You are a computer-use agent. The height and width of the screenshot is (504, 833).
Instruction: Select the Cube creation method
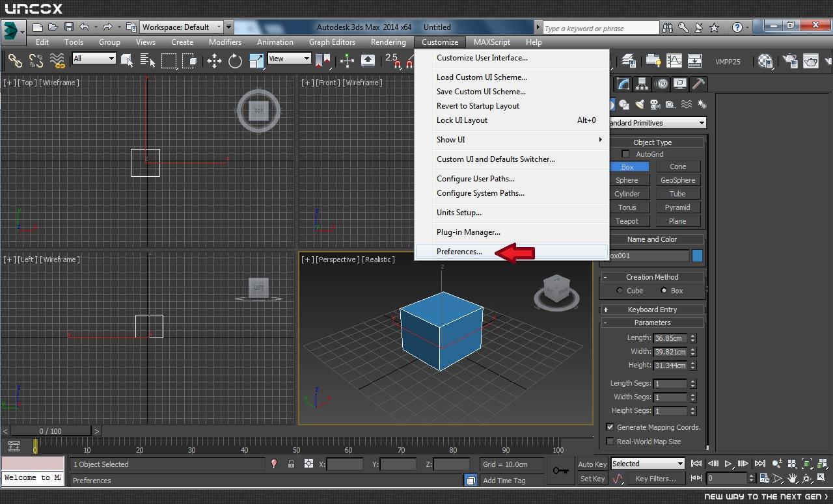point(620,291)
